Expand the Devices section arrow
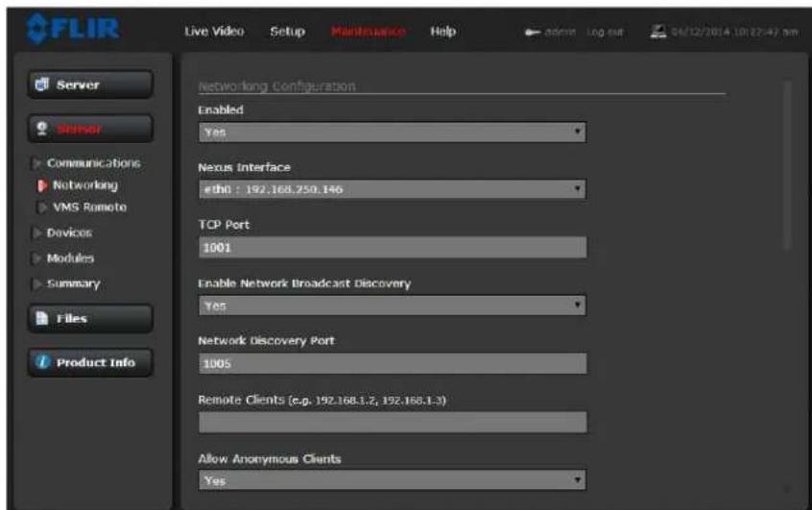Screen dimensions: 812x510 (36, 232)
